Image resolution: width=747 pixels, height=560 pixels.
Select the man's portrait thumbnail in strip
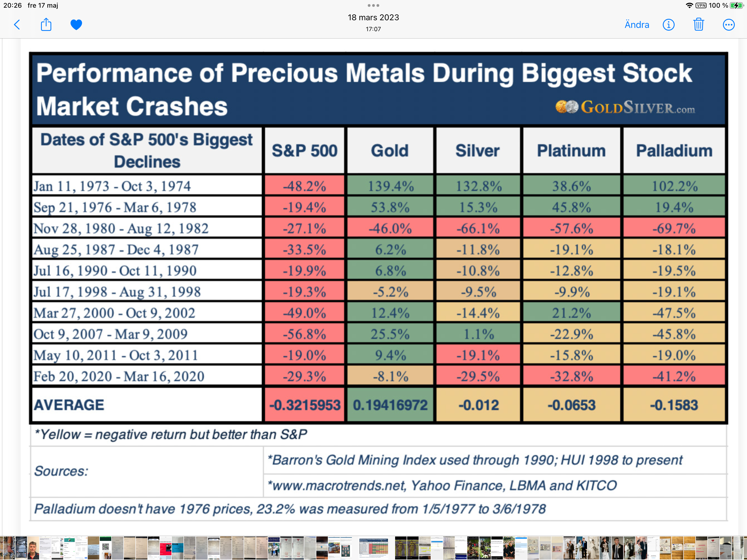33,548
